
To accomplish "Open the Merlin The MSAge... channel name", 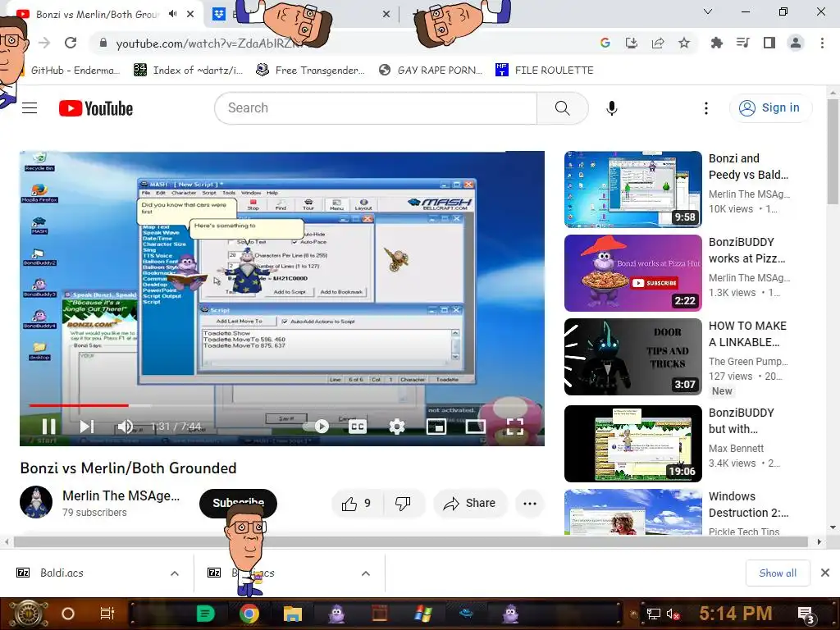I will [x=121, y=495].
